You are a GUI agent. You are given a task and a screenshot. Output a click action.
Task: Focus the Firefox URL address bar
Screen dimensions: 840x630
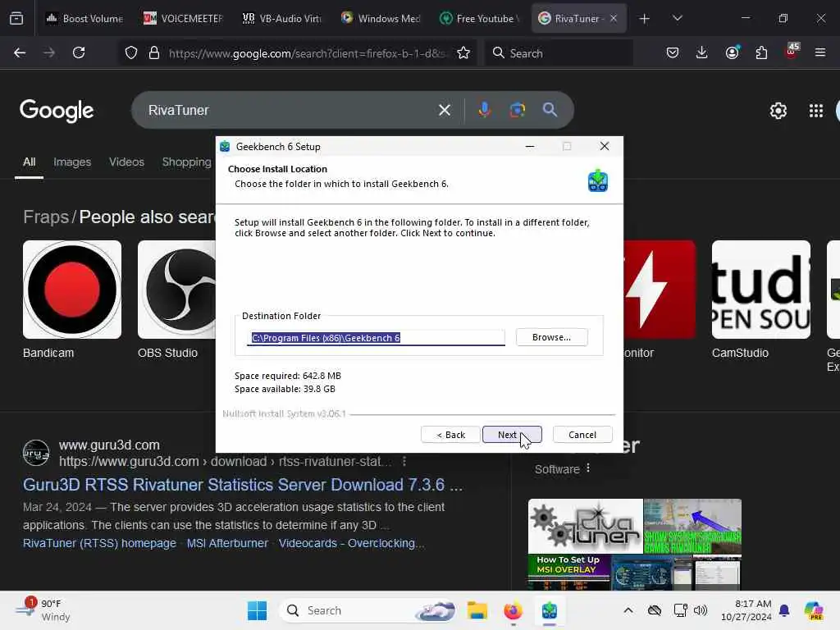coord(307,53)
